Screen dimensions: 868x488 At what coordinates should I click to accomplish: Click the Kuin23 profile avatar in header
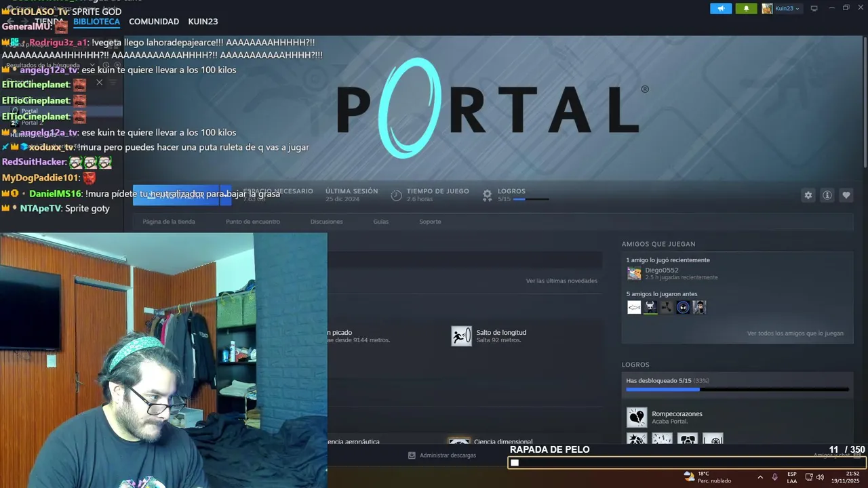767,8
